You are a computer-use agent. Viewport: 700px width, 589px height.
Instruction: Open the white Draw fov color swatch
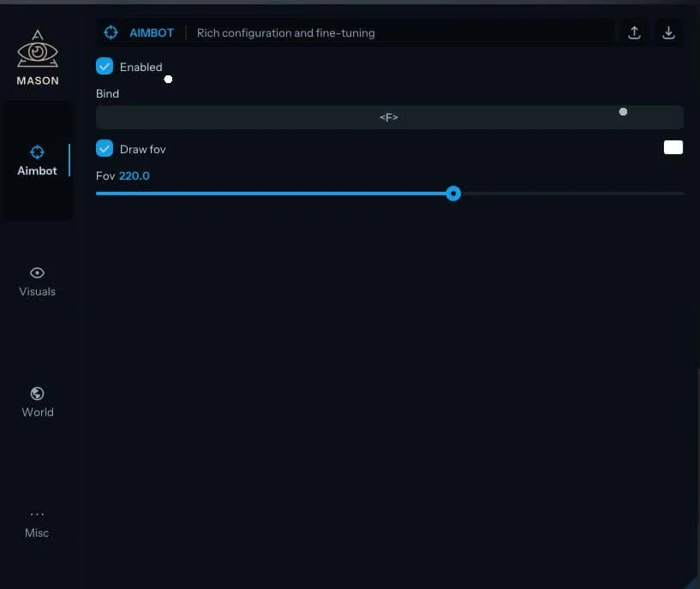(x=673, y=147)
